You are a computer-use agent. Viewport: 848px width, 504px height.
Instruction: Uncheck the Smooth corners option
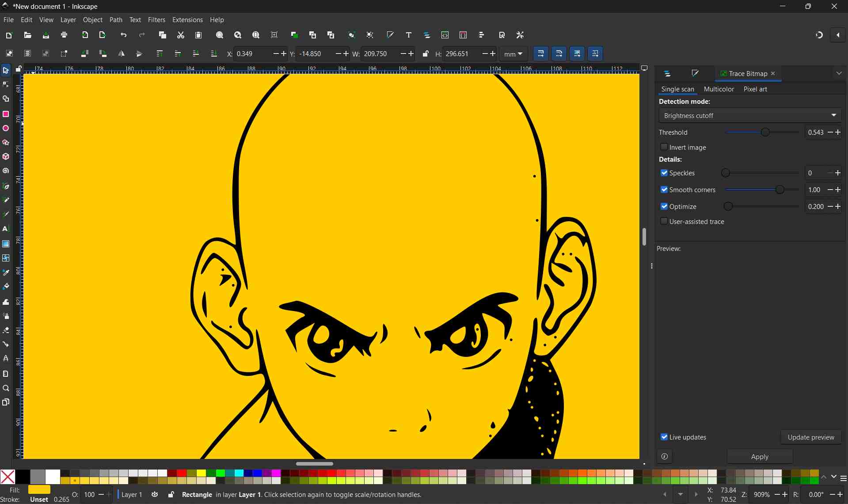click(664, 189)
